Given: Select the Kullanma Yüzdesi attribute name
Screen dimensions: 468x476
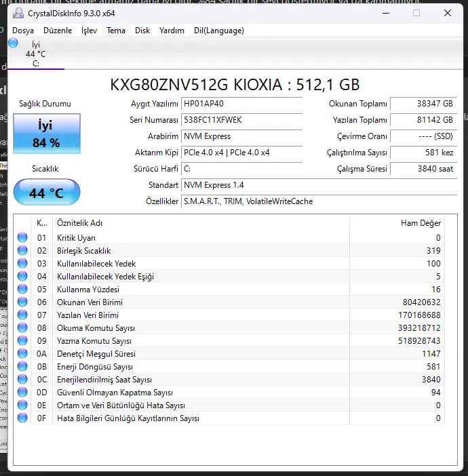Looking at the screenshot, I should tap(88, 290).
